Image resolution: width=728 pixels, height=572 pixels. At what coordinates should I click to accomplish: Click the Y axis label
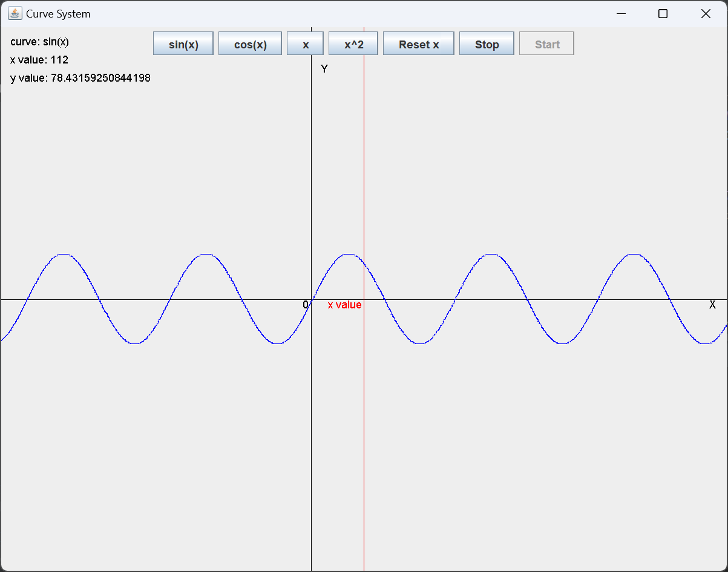click(324, 69)
